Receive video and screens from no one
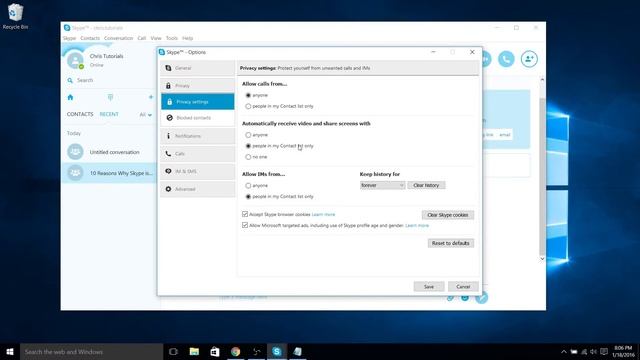The height and width of the screenshot is (360, 640). point(248,157)
